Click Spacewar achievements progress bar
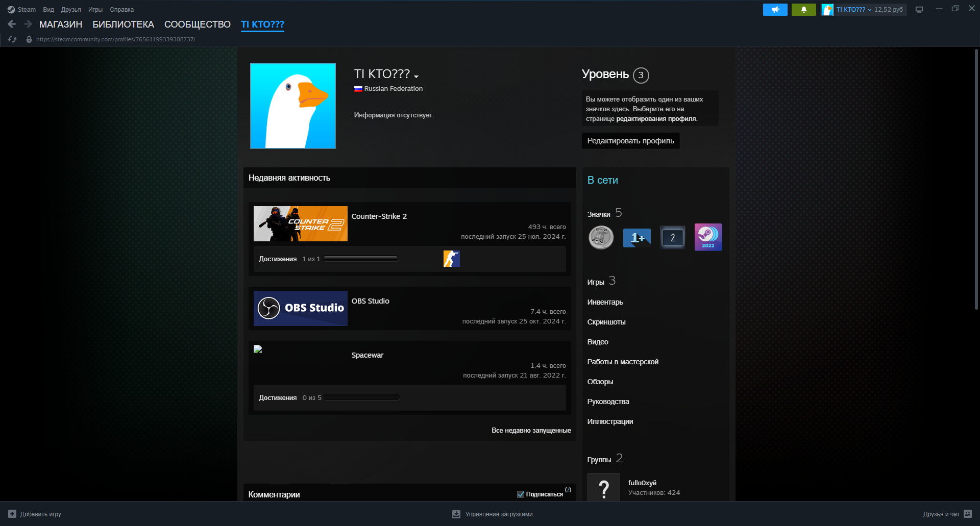980x526 pixels. [362, 397]
